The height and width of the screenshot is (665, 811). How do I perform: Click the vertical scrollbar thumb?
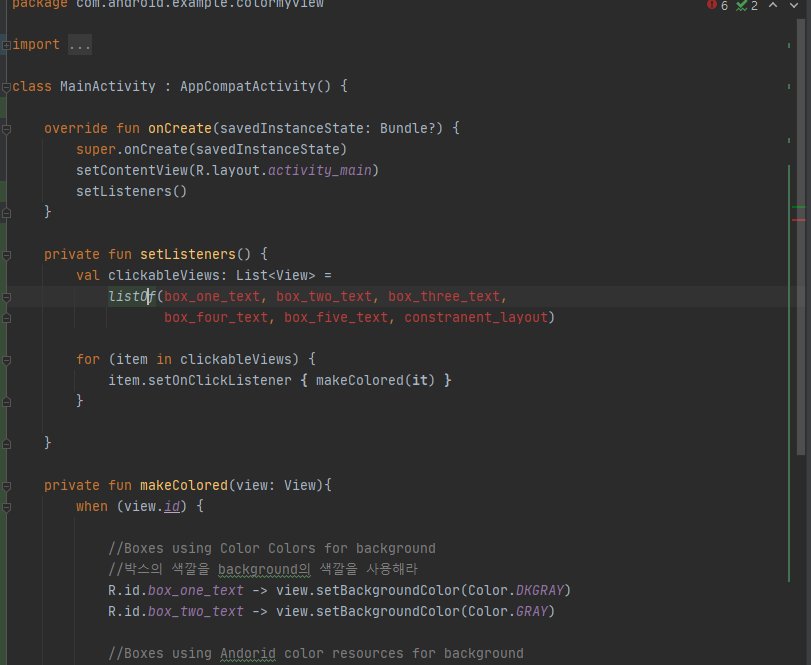click(801, 237)
